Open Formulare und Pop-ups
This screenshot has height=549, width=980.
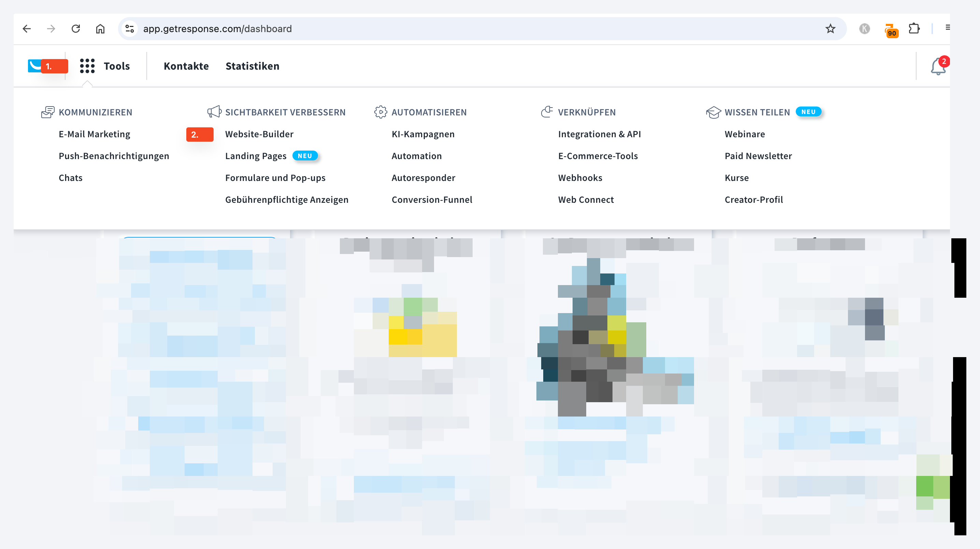(275, 178)
